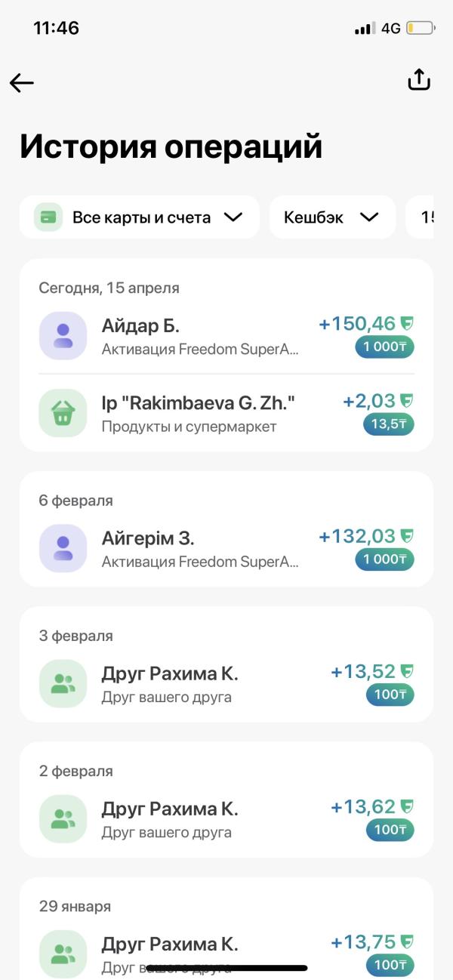Tap Айгерім З. purple person avatar
The width and height of the screenshot is (453, 980).
63,548
